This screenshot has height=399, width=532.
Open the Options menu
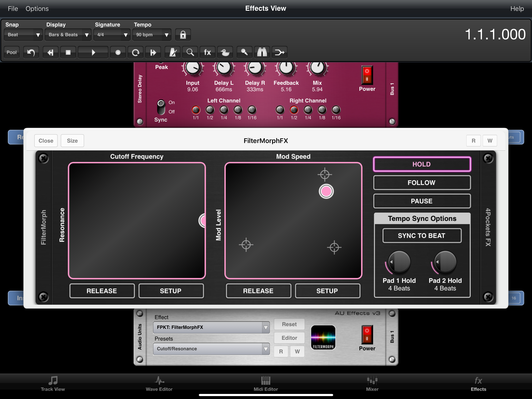(x=37, y=9)
